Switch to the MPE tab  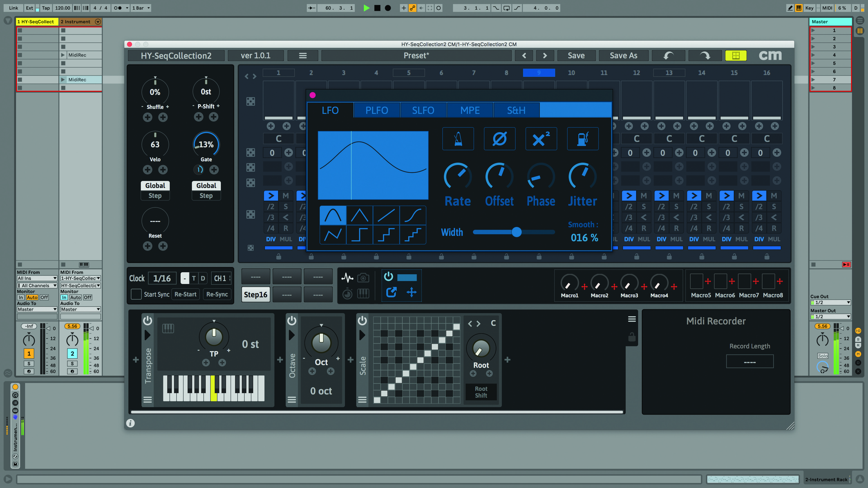470,110
